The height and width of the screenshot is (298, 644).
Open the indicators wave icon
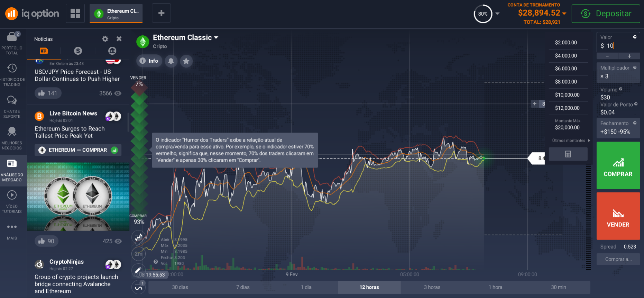click(139, 287)
